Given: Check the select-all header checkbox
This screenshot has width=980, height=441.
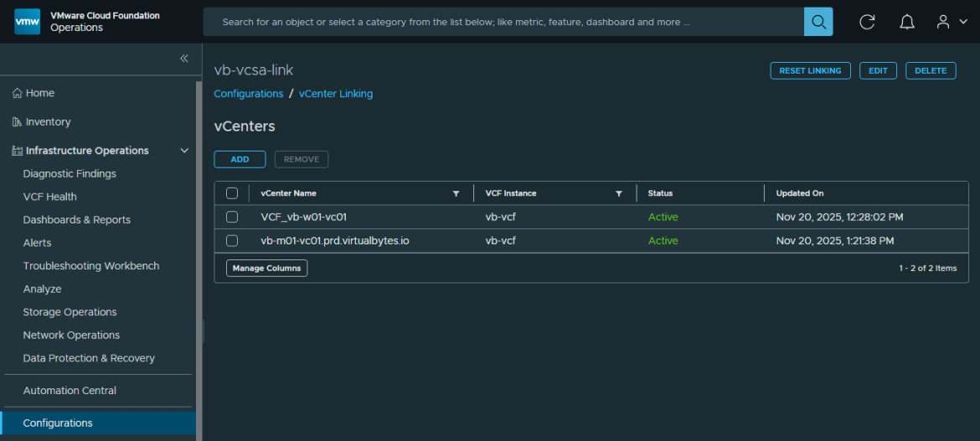Looking at the screenshot, I should click(x=232, y=193).
